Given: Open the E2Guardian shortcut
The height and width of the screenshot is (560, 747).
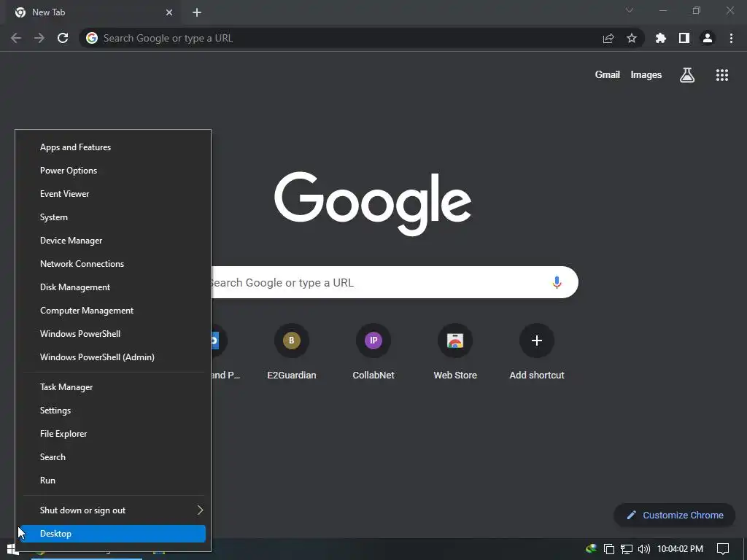Looking at the screenshot, I should click(292, 351).
